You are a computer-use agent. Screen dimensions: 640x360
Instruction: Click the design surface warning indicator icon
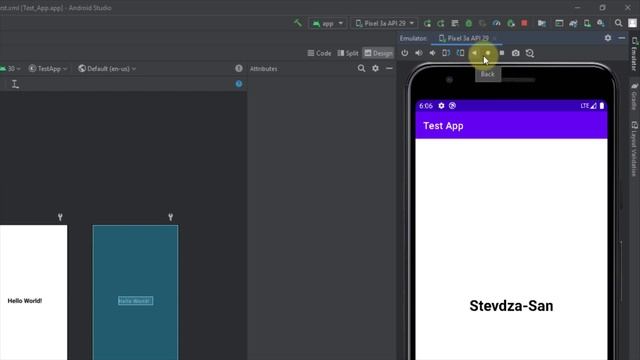[x=239, y=69]
